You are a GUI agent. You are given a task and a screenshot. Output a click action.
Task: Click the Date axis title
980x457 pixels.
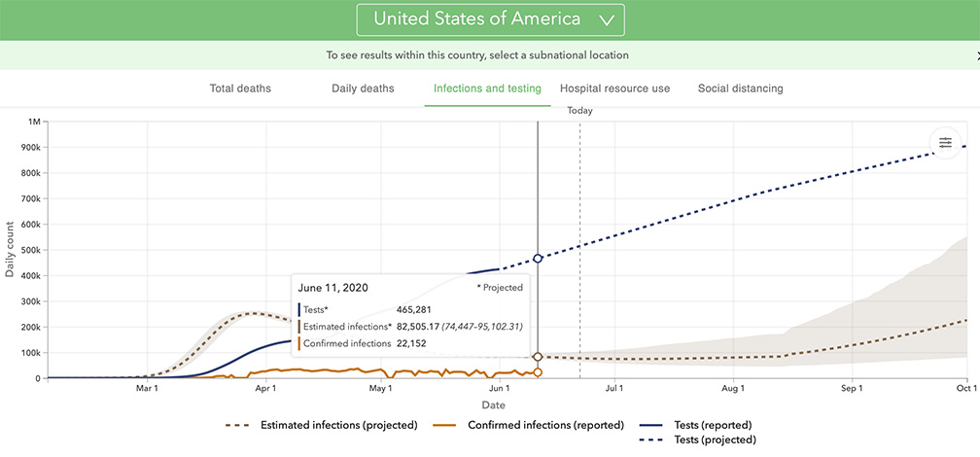click(x=493, y=405)
